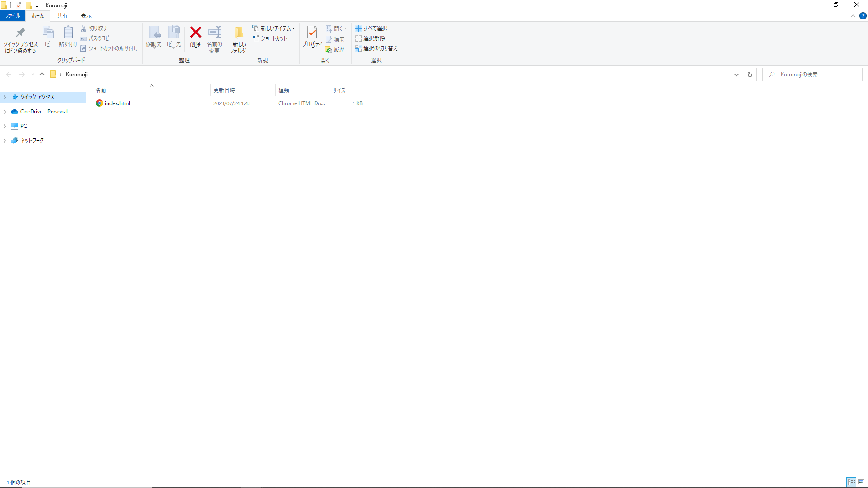
Task: Click the Deselect All button
Action: pos(370,38)
